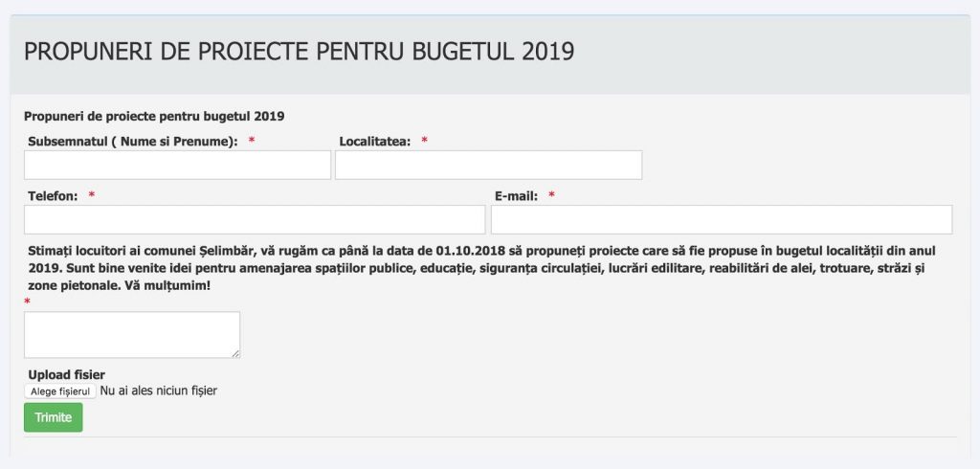Click into the Telefon input box
This screenshot has height=469, width=980.
(x=255, y=219)
